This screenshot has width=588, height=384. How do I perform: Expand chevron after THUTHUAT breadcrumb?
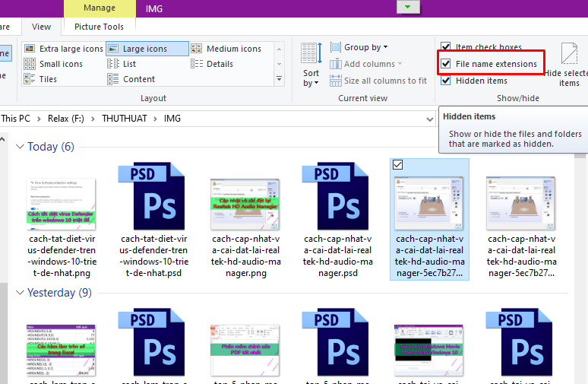[x=155, y=119]
